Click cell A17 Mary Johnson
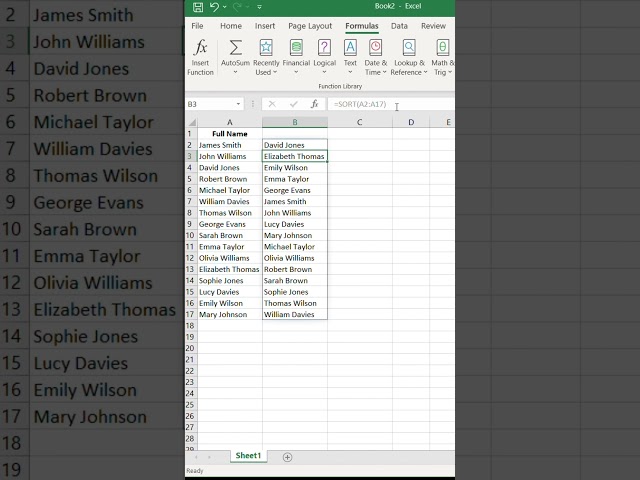The image size is (640, 480). point(230,314)
